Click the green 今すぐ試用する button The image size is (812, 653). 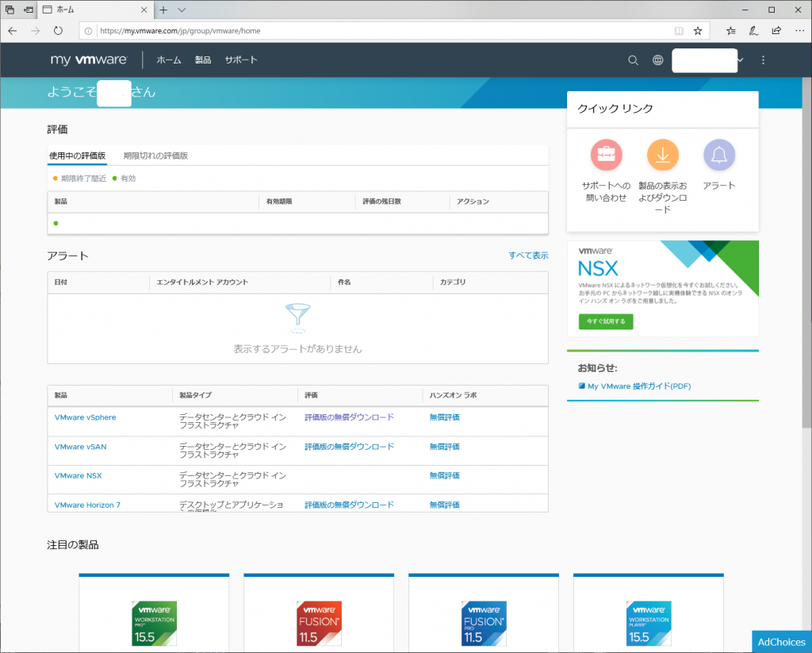coord(606,321)
